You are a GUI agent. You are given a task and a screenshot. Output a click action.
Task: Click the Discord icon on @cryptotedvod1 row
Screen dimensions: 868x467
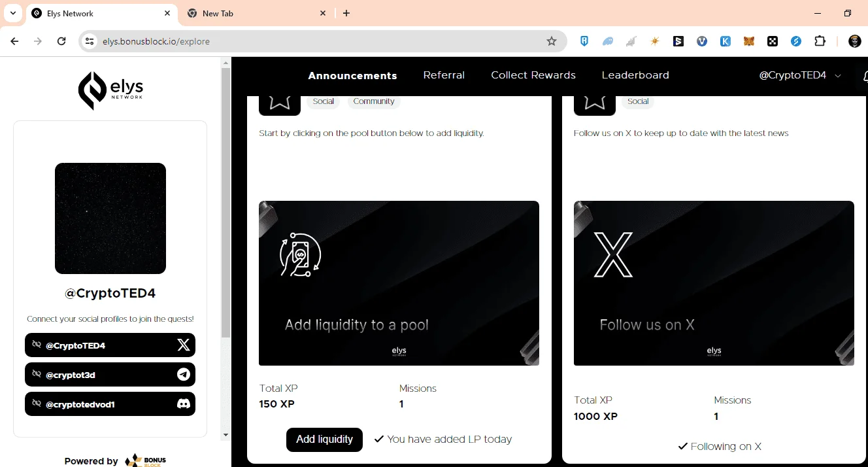click(184, 404)
